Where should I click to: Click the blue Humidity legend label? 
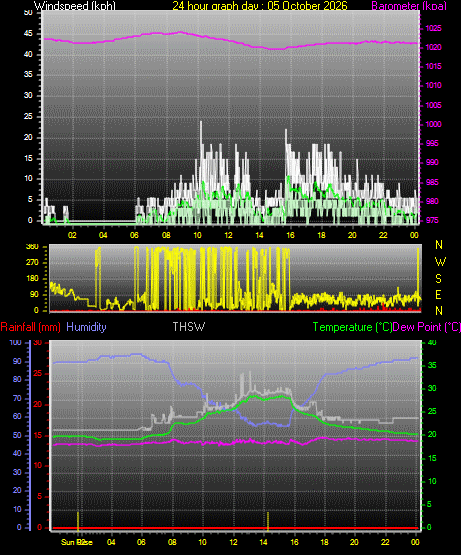coord(86,327)
